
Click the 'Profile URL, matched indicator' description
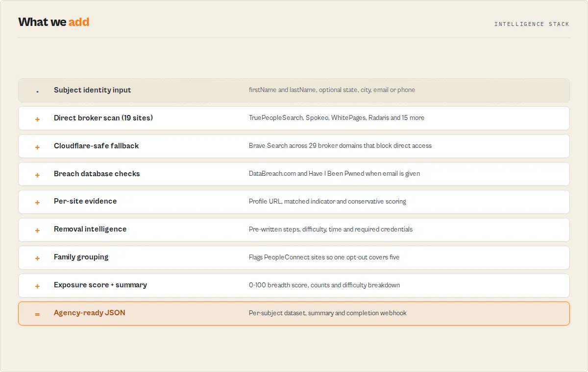327,202
